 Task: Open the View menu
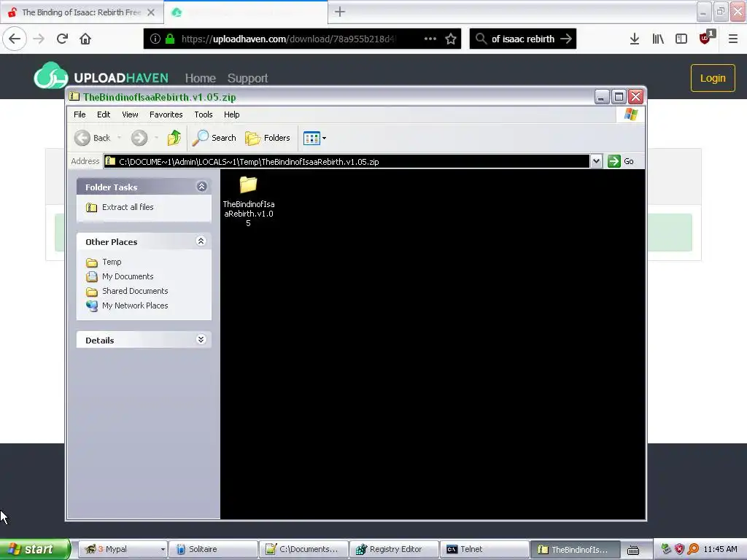tap(130, 114)
